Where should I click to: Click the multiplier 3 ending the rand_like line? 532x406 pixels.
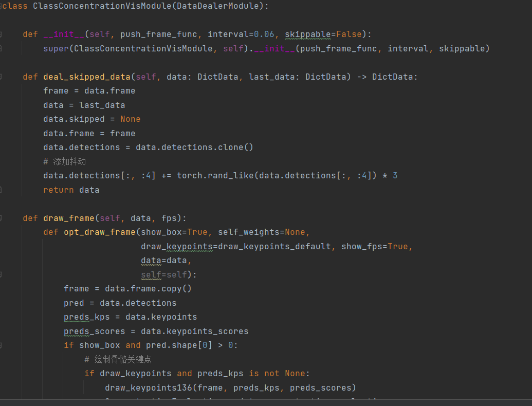[395, 176]
